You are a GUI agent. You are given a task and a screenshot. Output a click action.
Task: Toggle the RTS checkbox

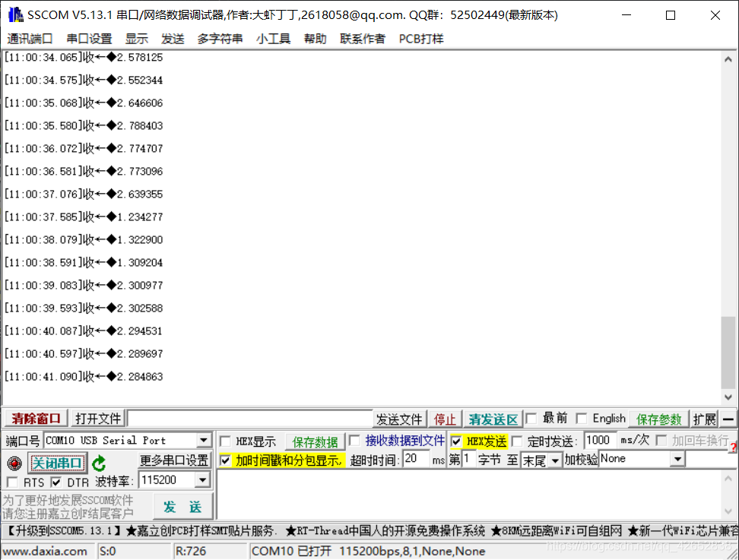tap(12, 481)
